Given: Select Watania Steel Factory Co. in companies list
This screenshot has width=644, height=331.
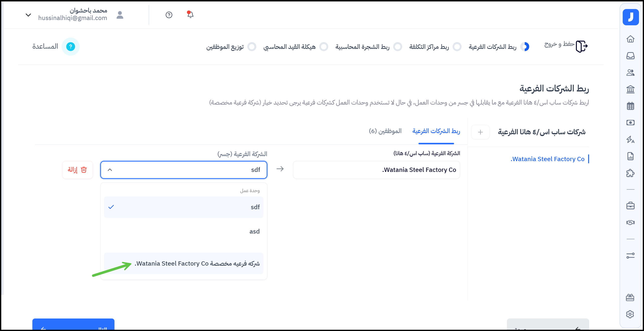Looking at the screenshot, I should 547,159.
